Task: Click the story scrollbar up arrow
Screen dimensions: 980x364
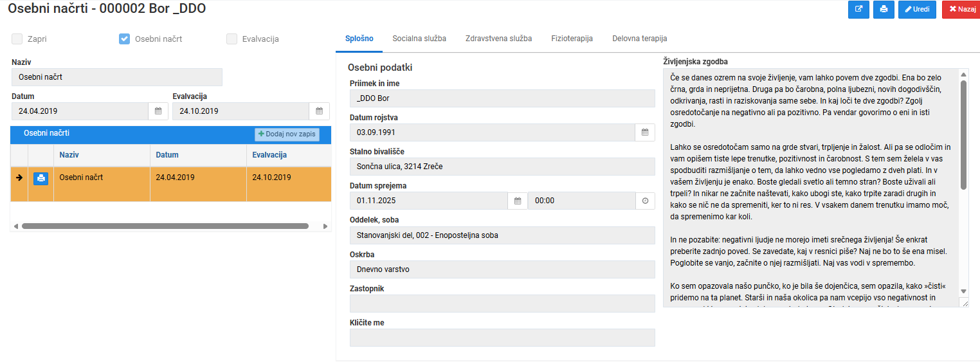Action: point(963,75)
